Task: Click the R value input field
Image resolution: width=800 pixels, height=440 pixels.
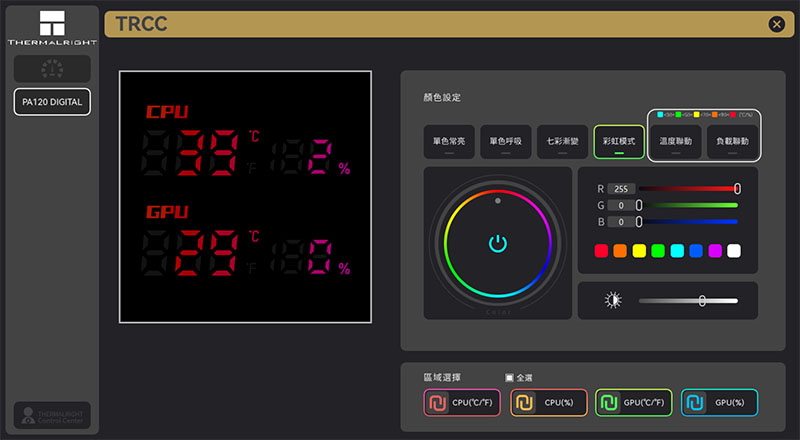Action: [x=621, y=189]
